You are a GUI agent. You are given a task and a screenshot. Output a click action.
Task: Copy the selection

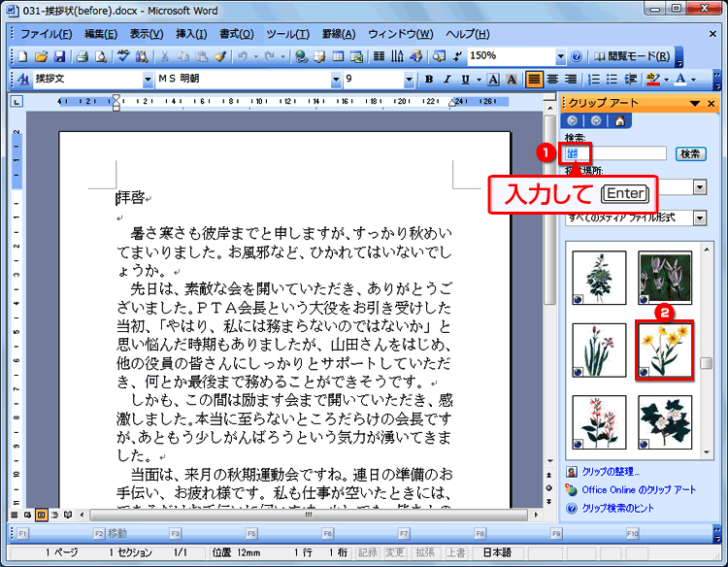[182, 56]
